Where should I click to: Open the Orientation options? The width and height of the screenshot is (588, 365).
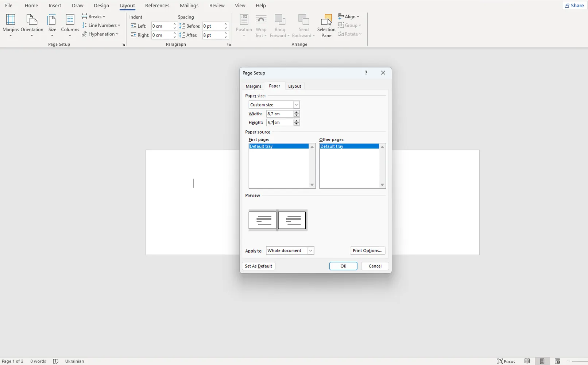(x=32, y=25)
